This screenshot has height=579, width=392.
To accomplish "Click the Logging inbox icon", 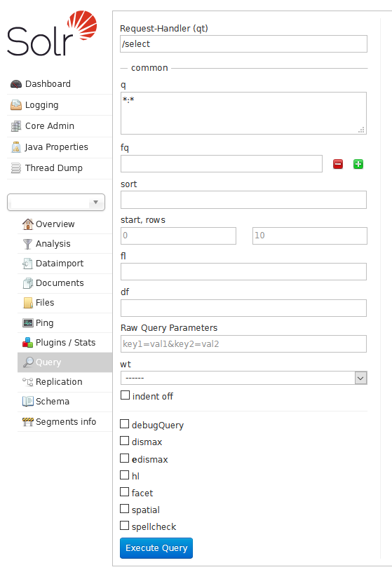I will point(16,105).
